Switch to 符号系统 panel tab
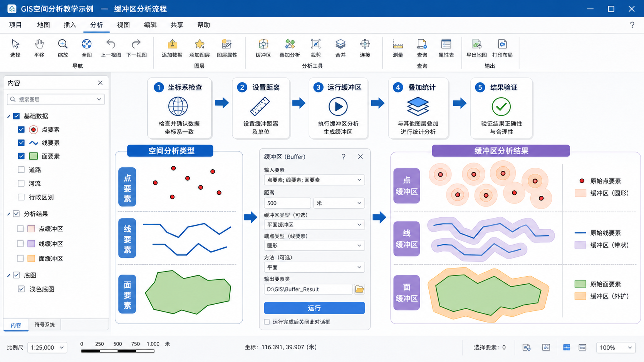The image size is (644, 362). tap(45, 325)
